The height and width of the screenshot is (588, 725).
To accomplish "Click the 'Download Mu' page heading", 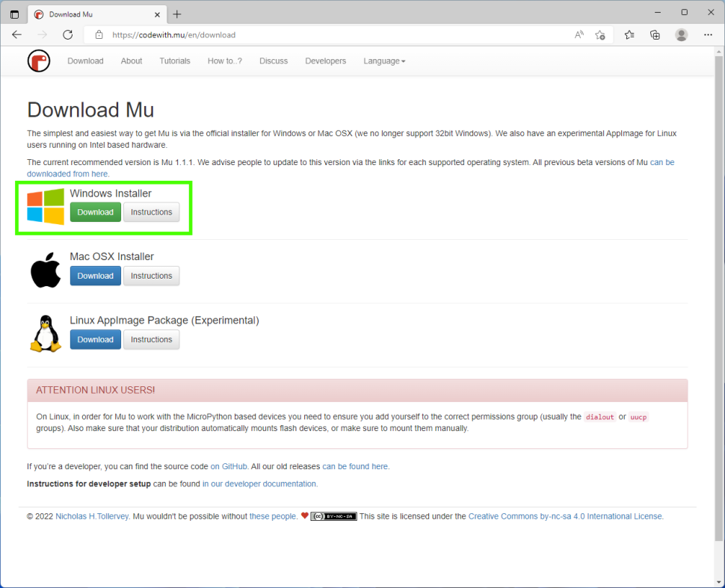I will click(90, 110).
